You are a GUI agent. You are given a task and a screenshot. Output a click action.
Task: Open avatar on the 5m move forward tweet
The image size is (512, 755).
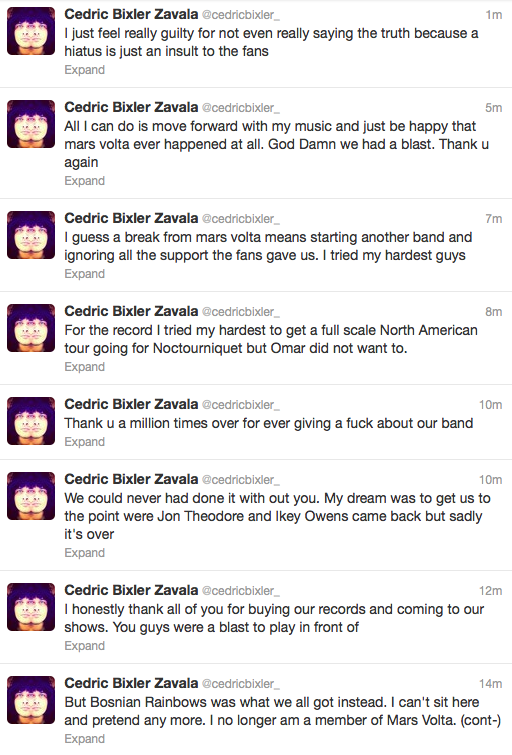click(31, 124)
